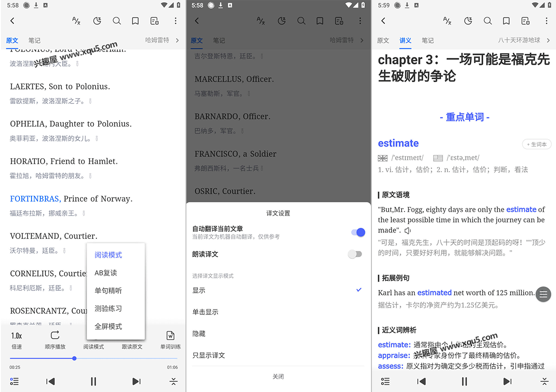Viewport: 556px width, 392px height.
Task: Toggle 自动翻译当前文章 switch off
Action: click(358, 232)
